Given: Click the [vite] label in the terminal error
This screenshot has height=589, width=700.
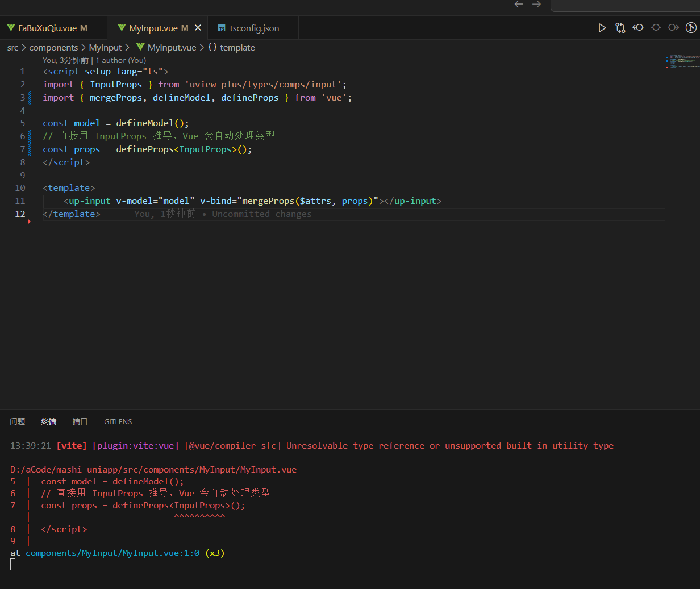Looking at the screenshot, I should click(72, 446).
